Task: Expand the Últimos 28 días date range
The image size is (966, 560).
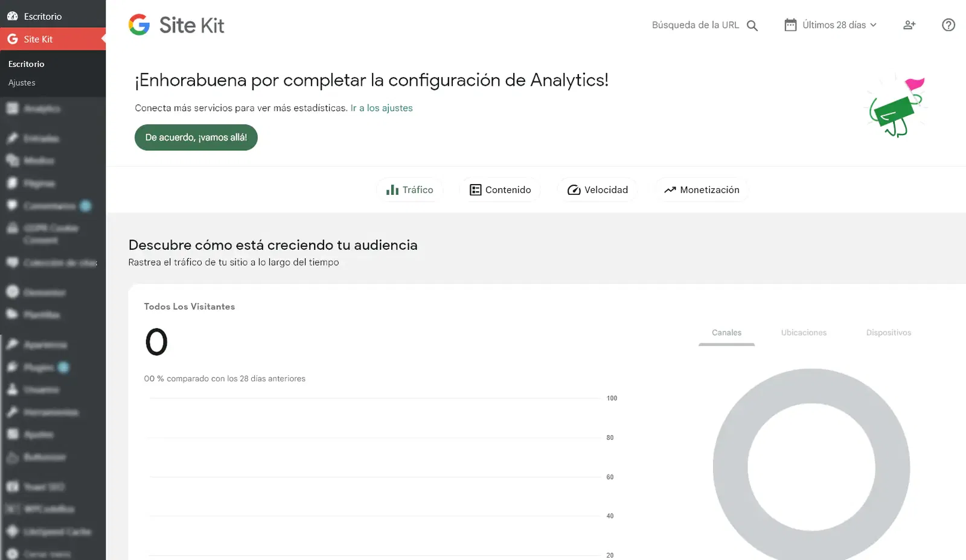Action: [x=831, y=25]
